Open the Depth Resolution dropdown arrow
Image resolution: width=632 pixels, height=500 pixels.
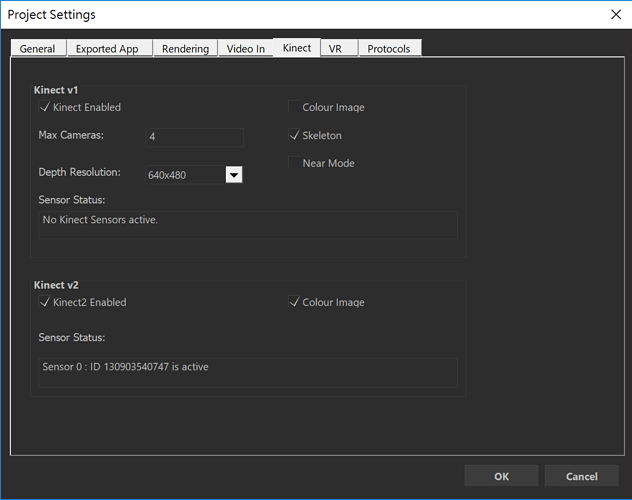pos(234,175)
